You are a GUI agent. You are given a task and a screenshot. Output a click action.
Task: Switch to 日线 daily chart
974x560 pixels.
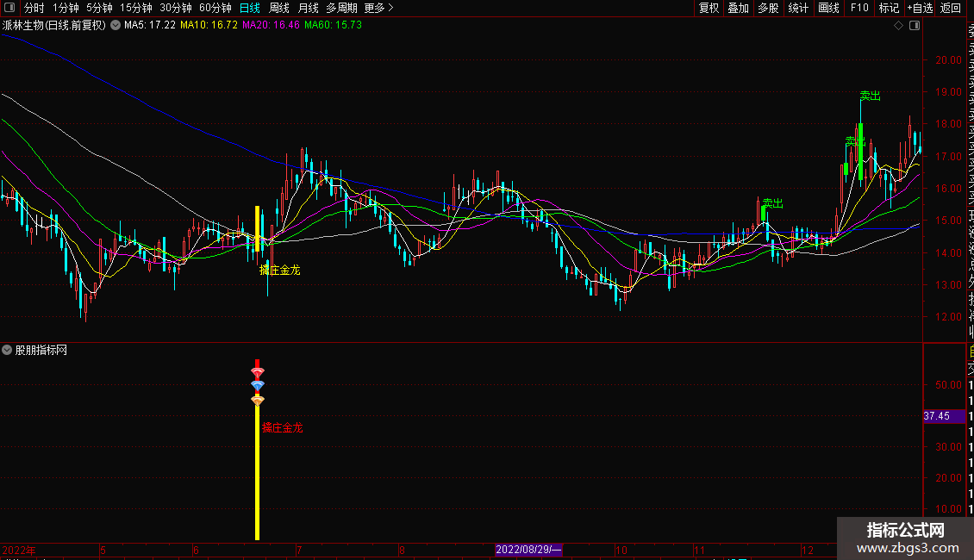[x=250, y=8]
